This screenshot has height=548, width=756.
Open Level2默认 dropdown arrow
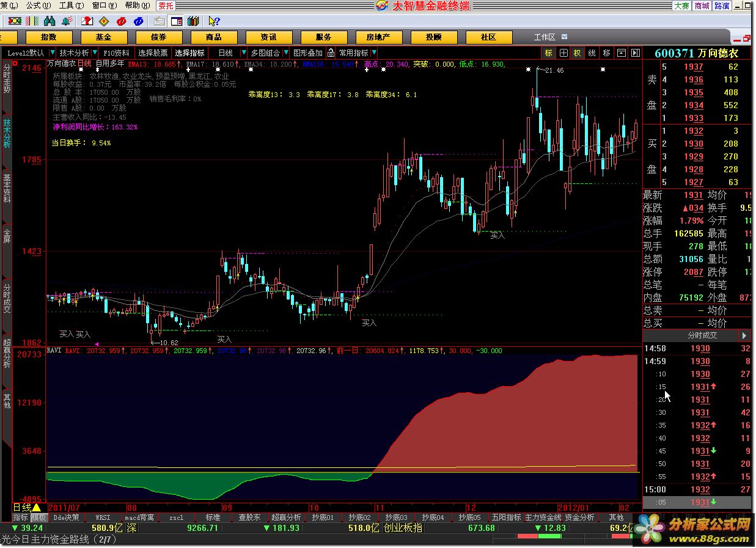pyautogui.click(x=53, y=53)
